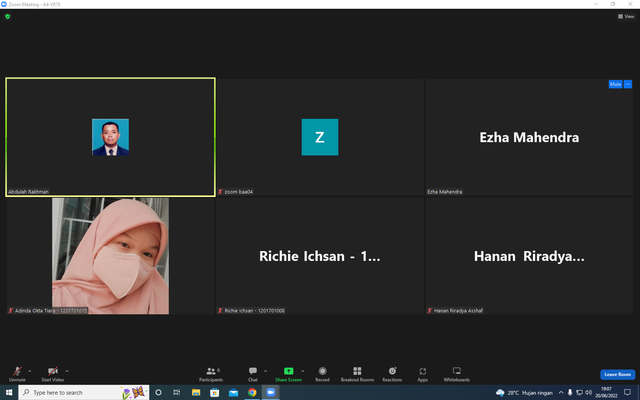Open the Chat panel
Screen dimensions: 640x400
click(253, 374)
